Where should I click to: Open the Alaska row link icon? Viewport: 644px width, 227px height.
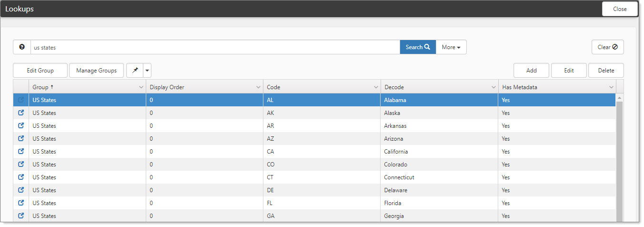point(21,113)
